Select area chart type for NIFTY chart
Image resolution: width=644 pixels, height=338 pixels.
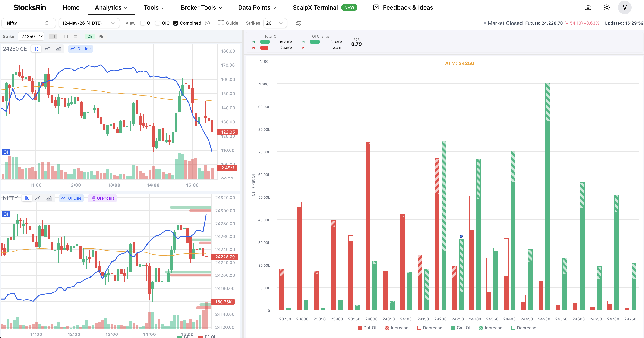49,198
